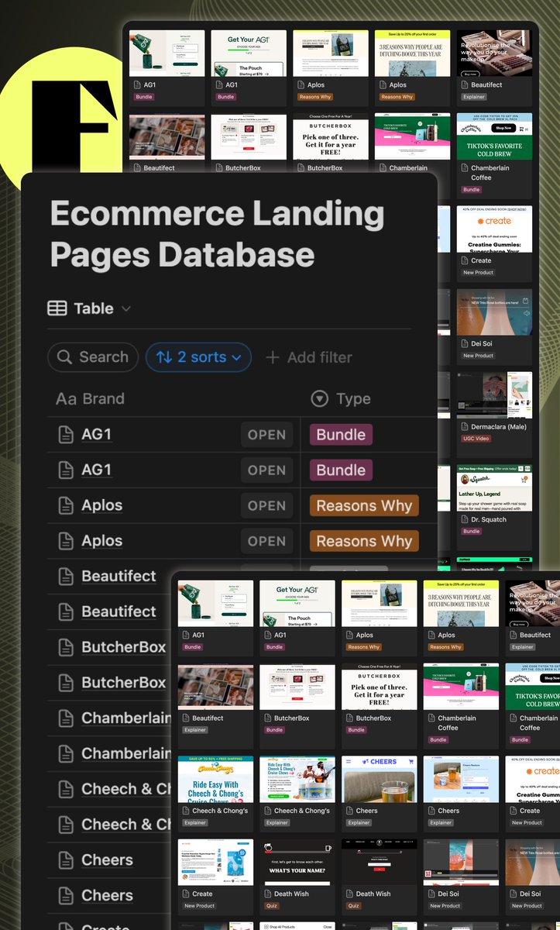Open the Ride Easy With Cheech & Chong's thumbnail

pos(215,779)
